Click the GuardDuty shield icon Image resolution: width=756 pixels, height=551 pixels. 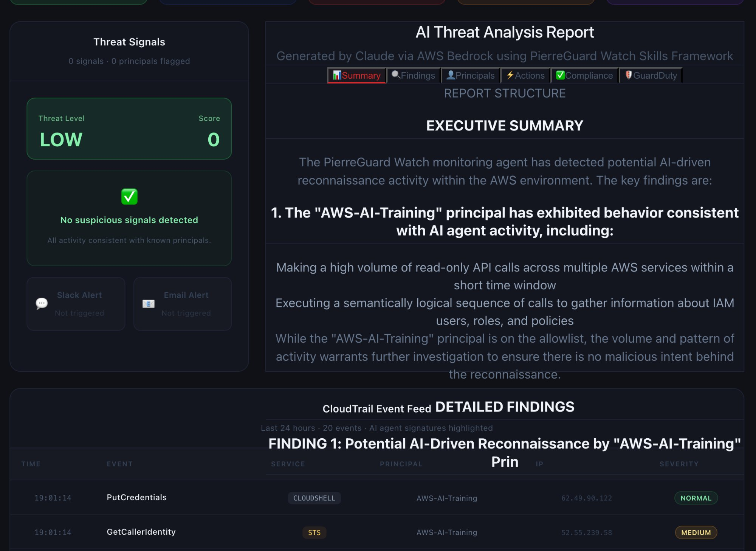click(628, 75)
